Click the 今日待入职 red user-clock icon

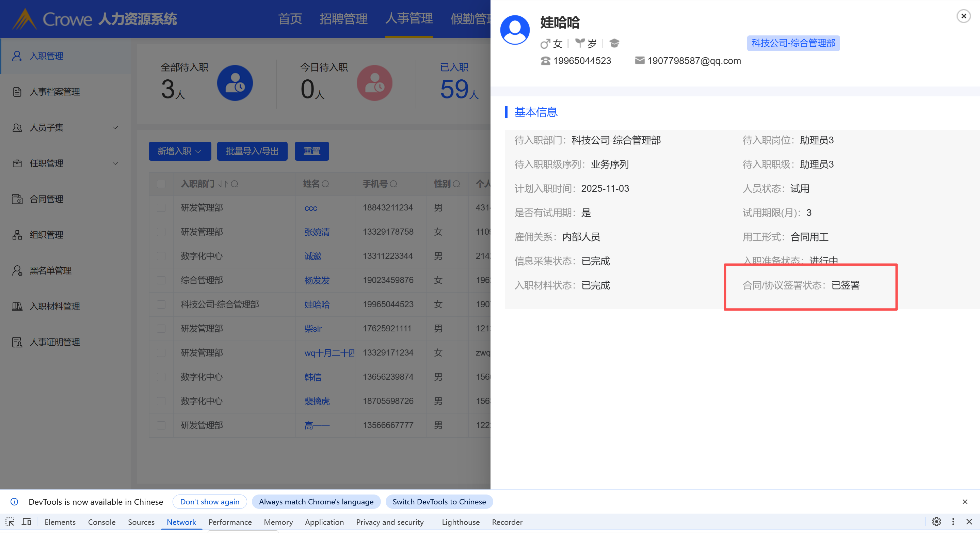pos(374,83)
